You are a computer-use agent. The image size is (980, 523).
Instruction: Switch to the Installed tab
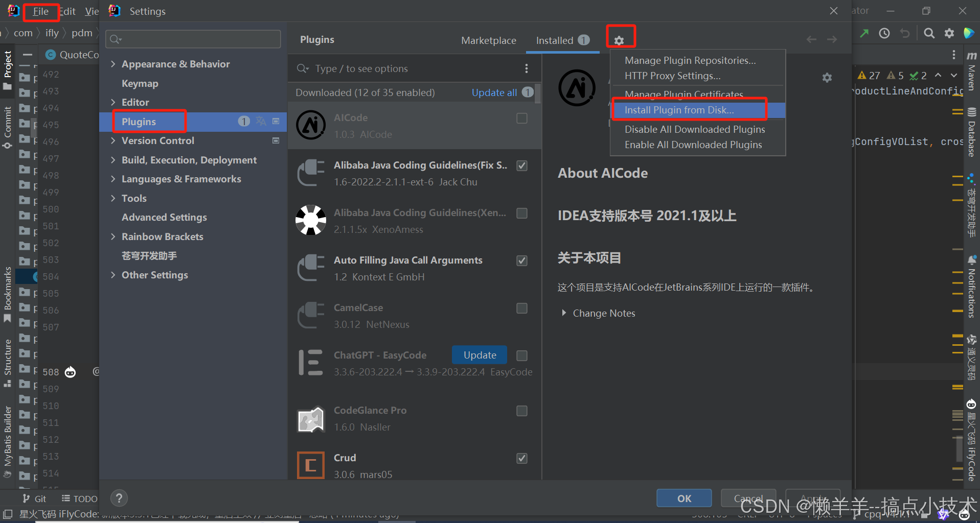pyautogui.click(x=562, y=40)
